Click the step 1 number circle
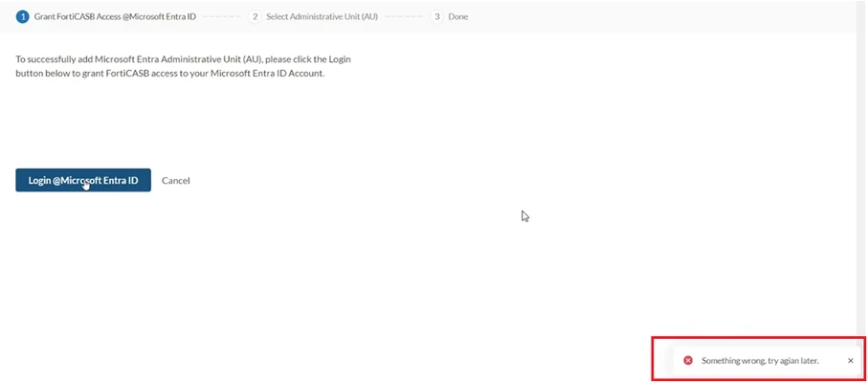This screenshot has width=868, height=383. (22, 16)
